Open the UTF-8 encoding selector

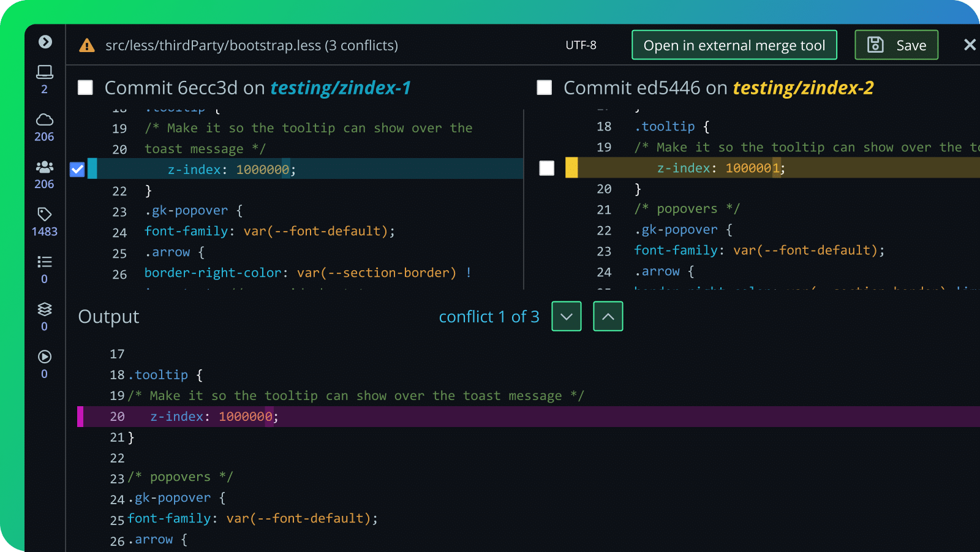pyautogui.click(x=581, y=45)
